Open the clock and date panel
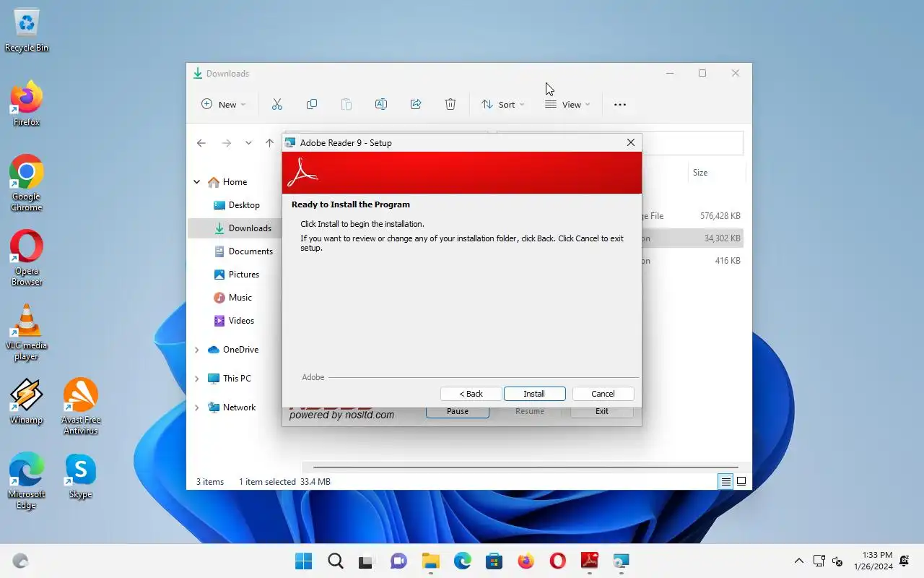This screenshot has height=578, width=924. (873, 561)
